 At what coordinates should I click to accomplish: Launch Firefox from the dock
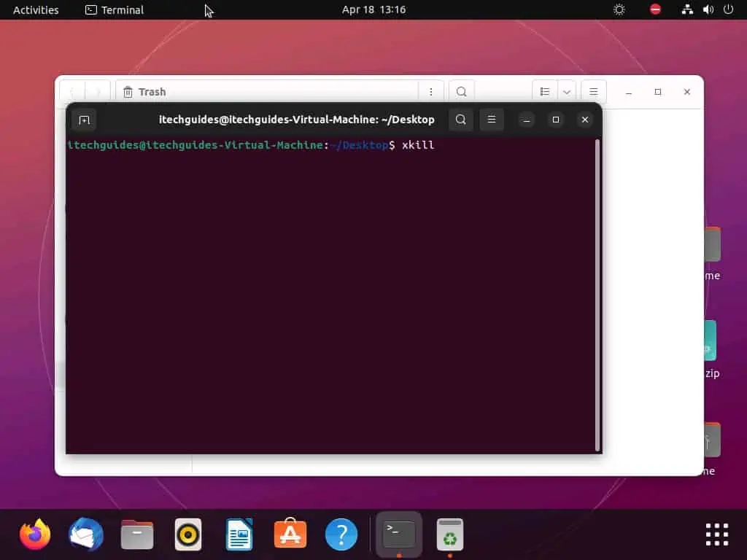click(x=35, y=534)
